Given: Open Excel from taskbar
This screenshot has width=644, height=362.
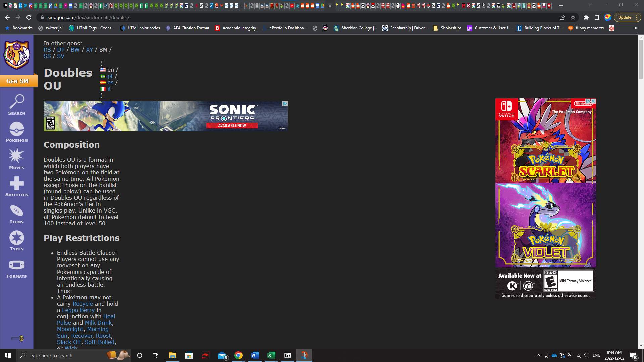Looking at the screenshot, I should click(x=271, y=355).
